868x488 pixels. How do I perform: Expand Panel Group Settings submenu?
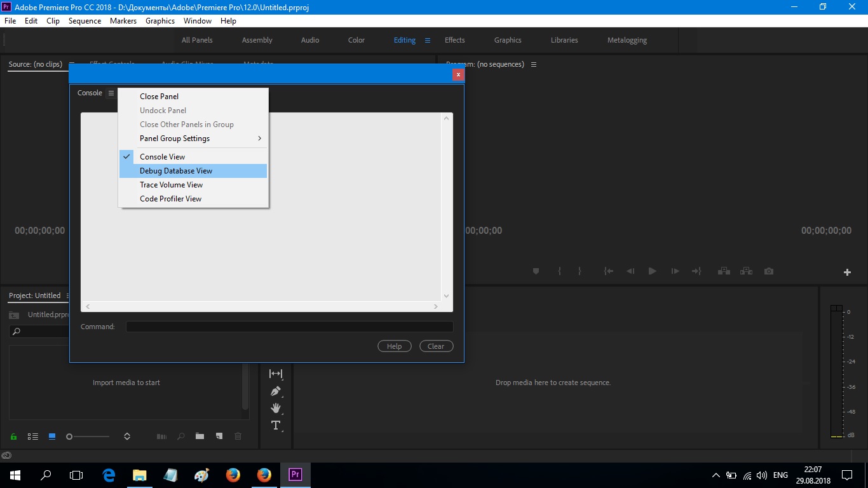193,139
